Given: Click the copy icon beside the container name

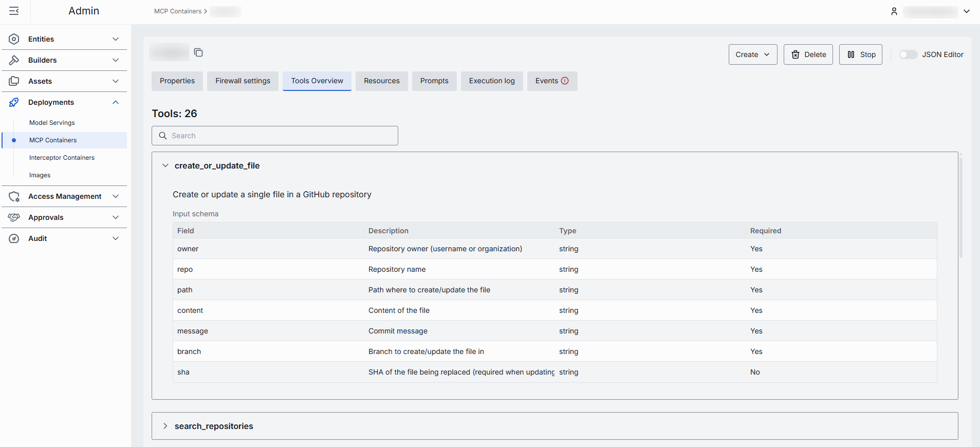Looking at the screenshot, I should 198,52.
